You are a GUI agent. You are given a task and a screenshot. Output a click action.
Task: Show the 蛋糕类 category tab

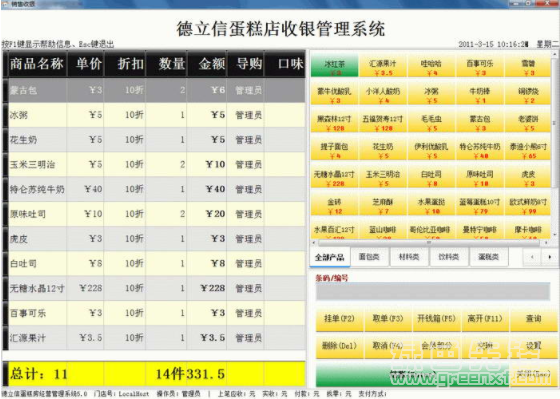(488, 257)
